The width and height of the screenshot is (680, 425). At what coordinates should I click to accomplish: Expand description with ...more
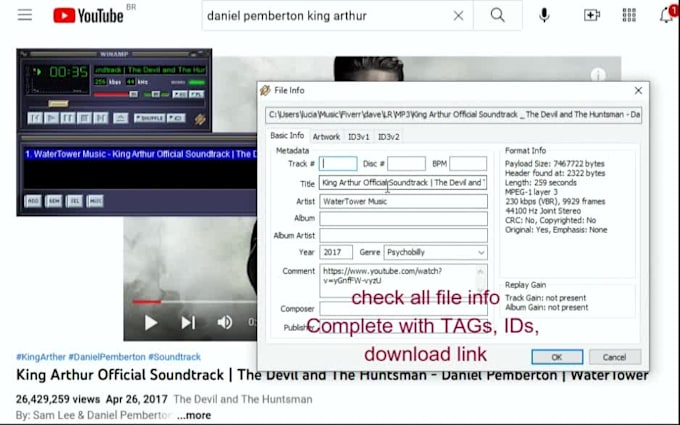[194, 415]
